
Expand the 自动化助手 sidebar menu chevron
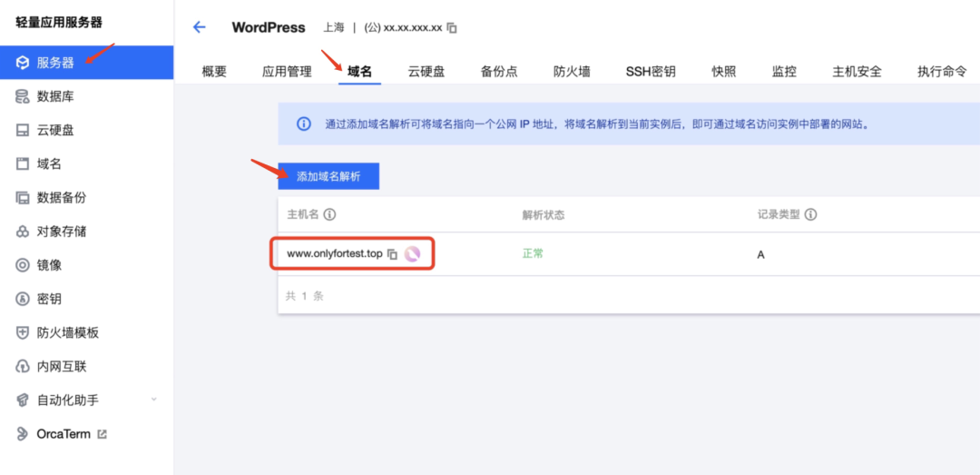tap(153, 400)
